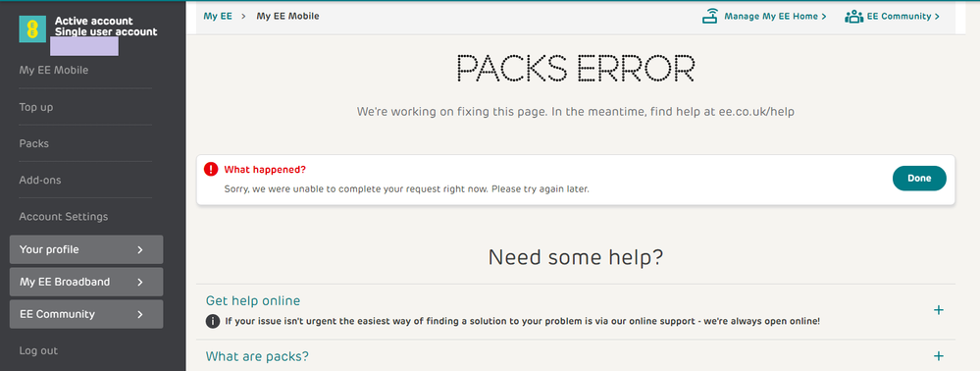Click the router icon beside Manage My EE Home
Screen dimensions: 980x371
pyautogui.click(x=710, y=17)
